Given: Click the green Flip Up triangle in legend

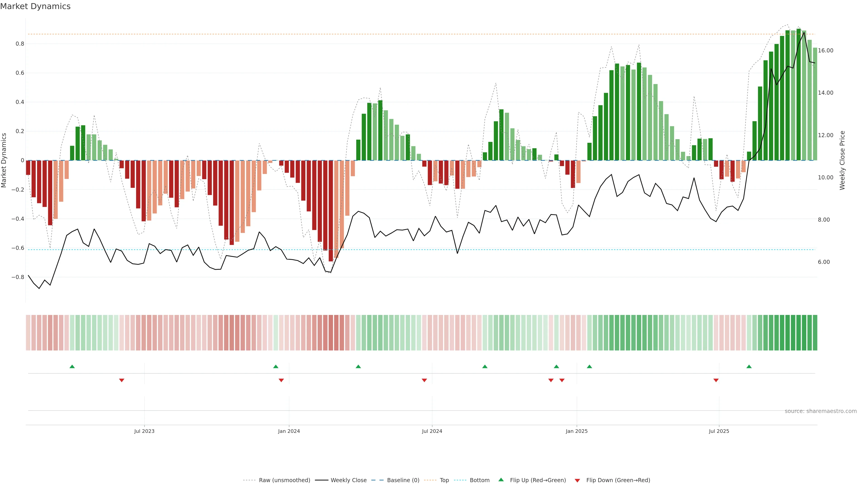Looking at the screenshot, I should click(501, 480).
